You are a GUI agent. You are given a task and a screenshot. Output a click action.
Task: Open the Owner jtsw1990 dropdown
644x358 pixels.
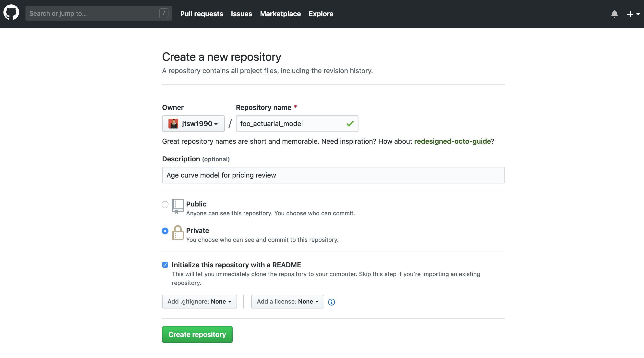[193, 123]
